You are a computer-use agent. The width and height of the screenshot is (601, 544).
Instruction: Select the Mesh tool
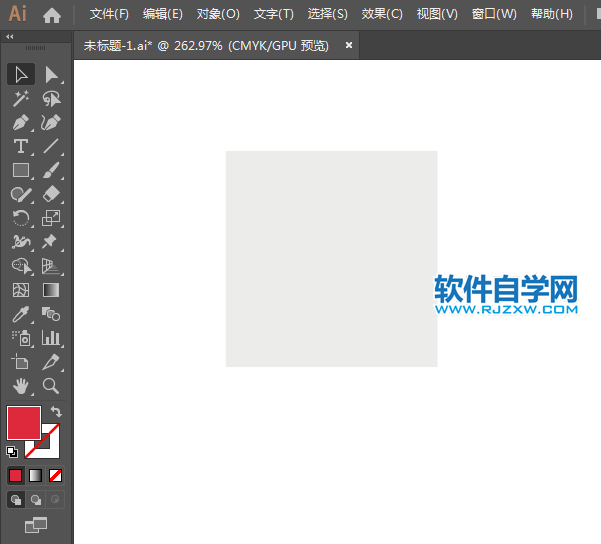click(21, 290)
